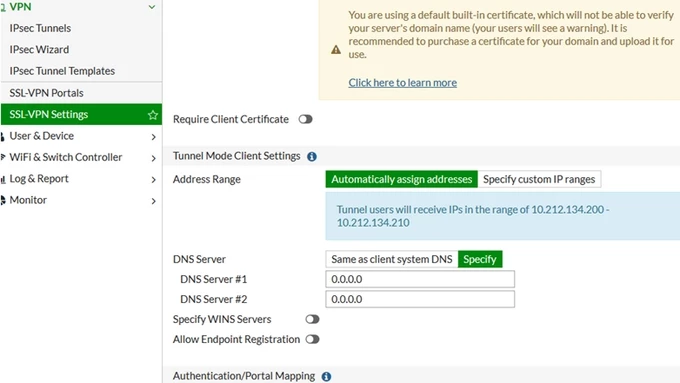Enable the Require Client Certificate toggle

pyautogui.click(x=305, y=119)
